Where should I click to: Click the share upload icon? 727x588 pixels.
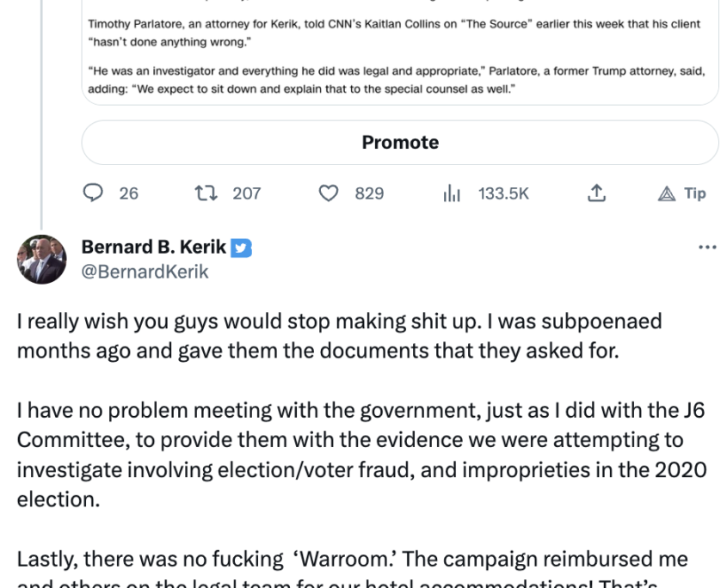click(596, 193)
